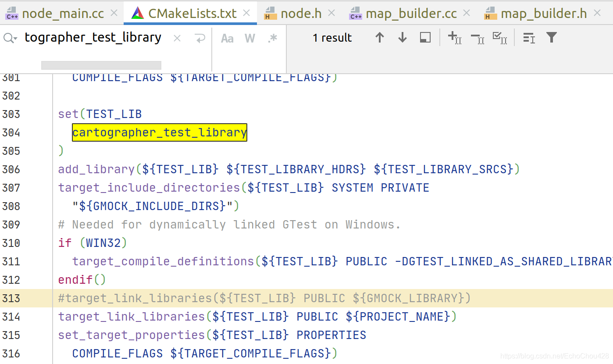Close the node.h tab
Viewport: 613px width, 364px height.
pos(331,13)
